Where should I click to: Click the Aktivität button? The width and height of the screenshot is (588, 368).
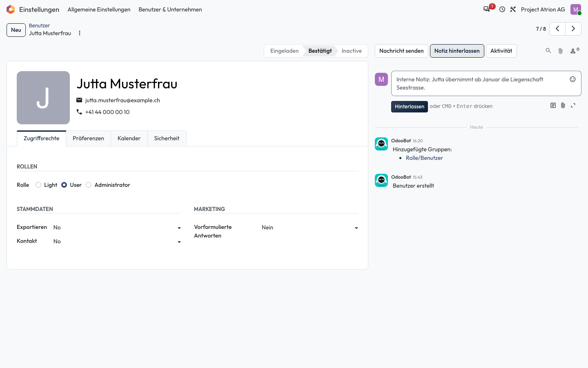click(501, 51)
